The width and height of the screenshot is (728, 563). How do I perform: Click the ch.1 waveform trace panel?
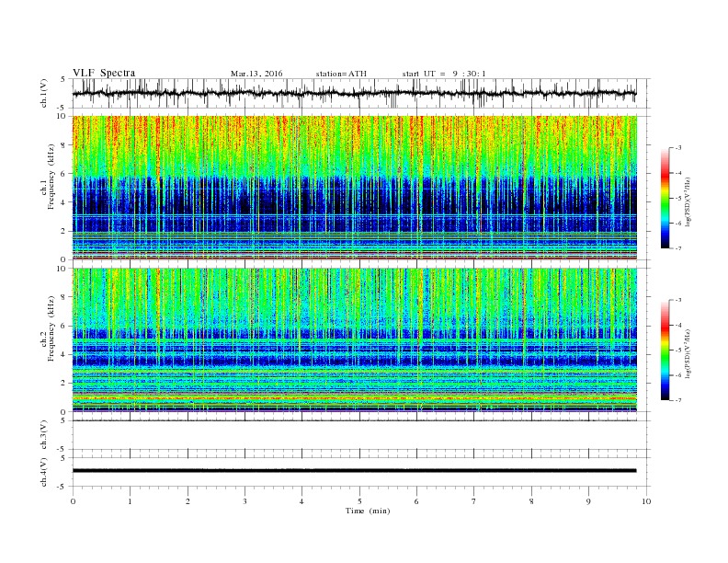pyautogui.click(x=361, y=93)
